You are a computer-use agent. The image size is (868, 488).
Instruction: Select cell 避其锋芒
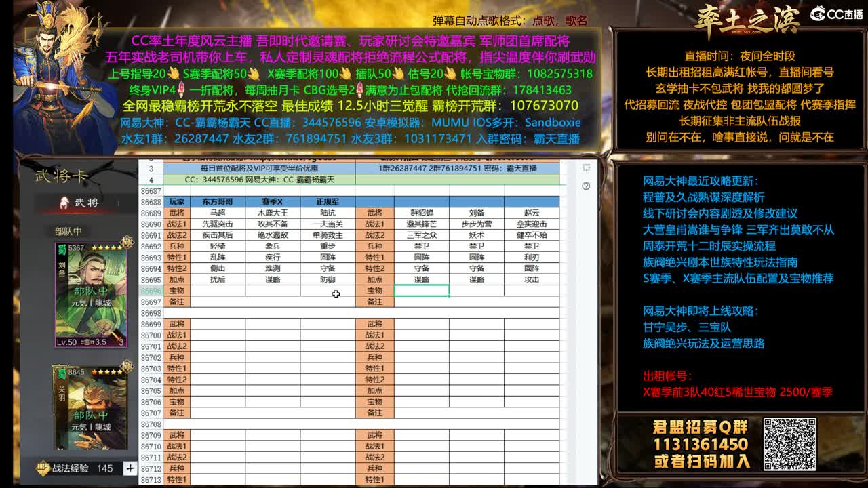click(x=421, y=224)
